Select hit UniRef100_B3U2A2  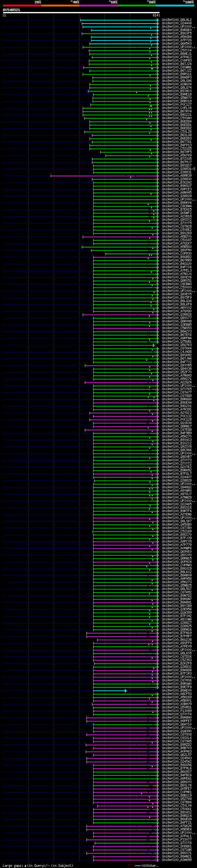[176, 182]
